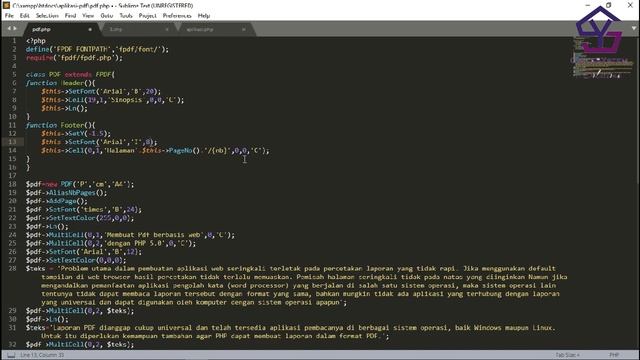Image resolution: width=640 pixels, height=360 pixels.
Task: Click the class PDF extends FPDF line
Action: pos(70,75)
